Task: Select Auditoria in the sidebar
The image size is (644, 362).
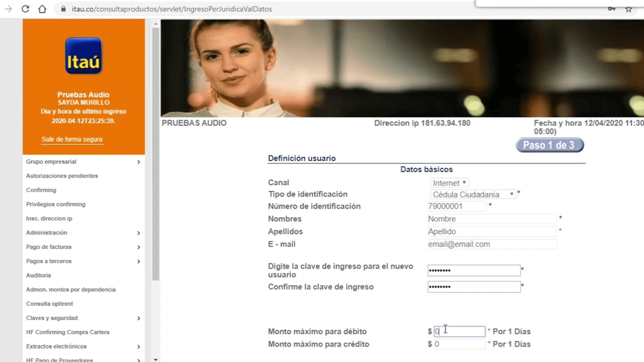Action: [39, 275]
